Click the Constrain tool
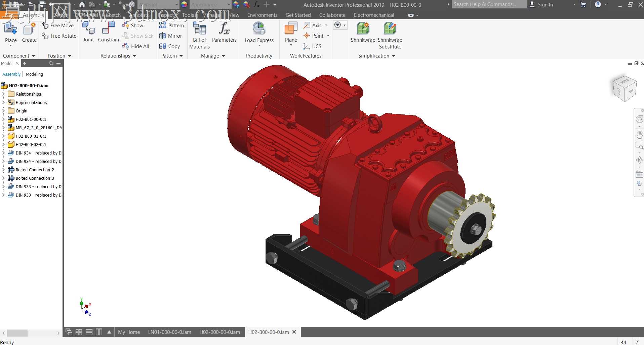This screenshot has width=644, height=345. point(109,32)
